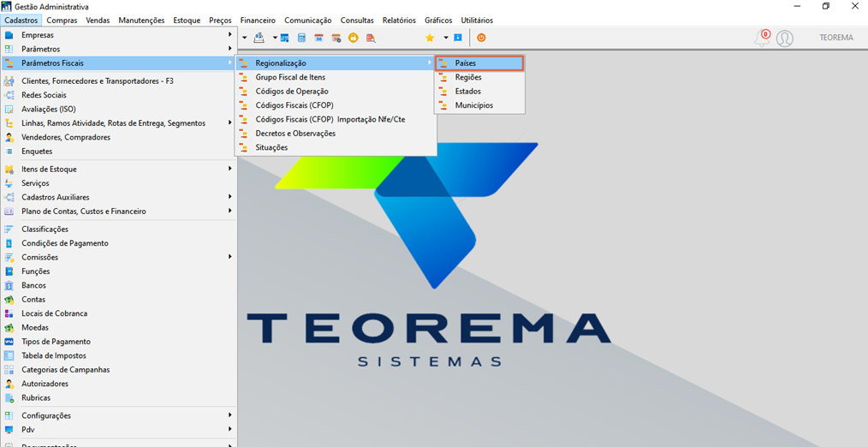Open the calendar with gear icon
The width and height of the screenshot is (868, 447).
pyautogui.click(x=336, y=38)
